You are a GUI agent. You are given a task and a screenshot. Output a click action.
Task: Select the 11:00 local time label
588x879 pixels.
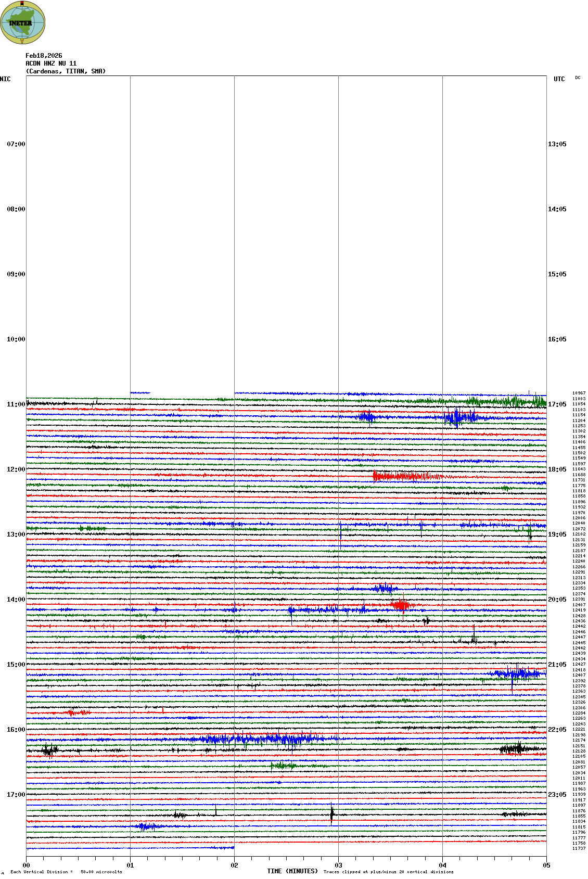[16, 404]
